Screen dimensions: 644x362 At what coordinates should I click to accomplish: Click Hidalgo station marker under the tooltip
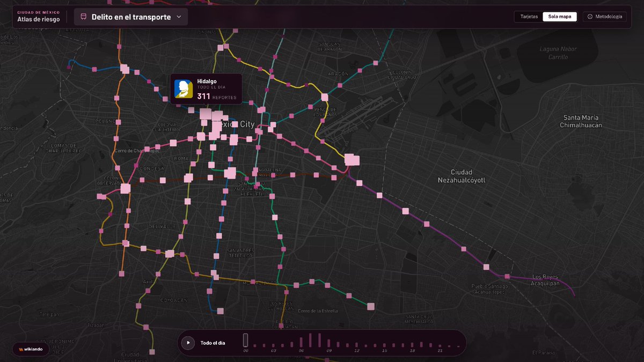point(206,114)
